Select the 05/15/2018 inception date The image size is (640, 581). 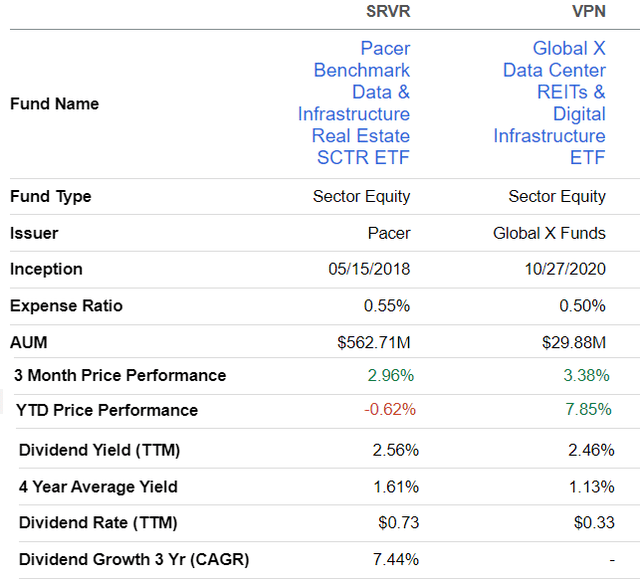pos(369,269)
